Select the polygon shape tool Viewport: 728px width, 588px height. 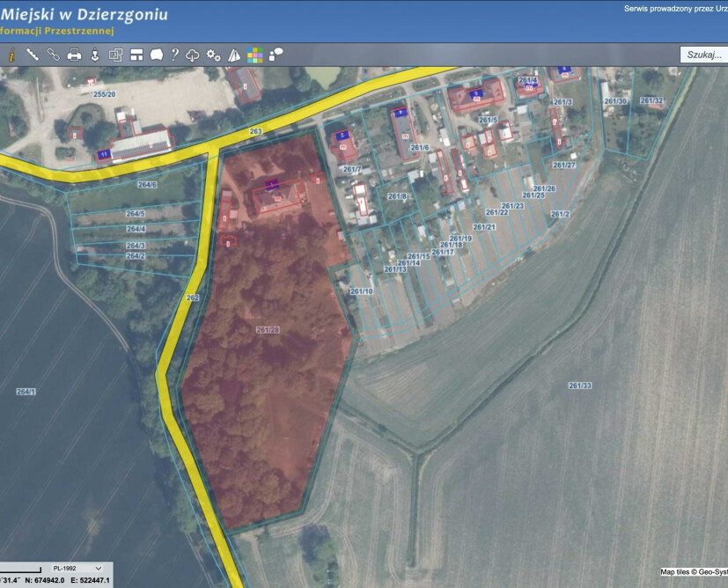(x=157, y=55)
